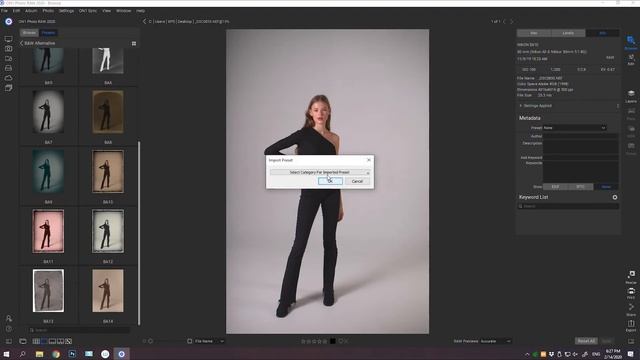Click the Keyword List search field

(x=568, y=206)
